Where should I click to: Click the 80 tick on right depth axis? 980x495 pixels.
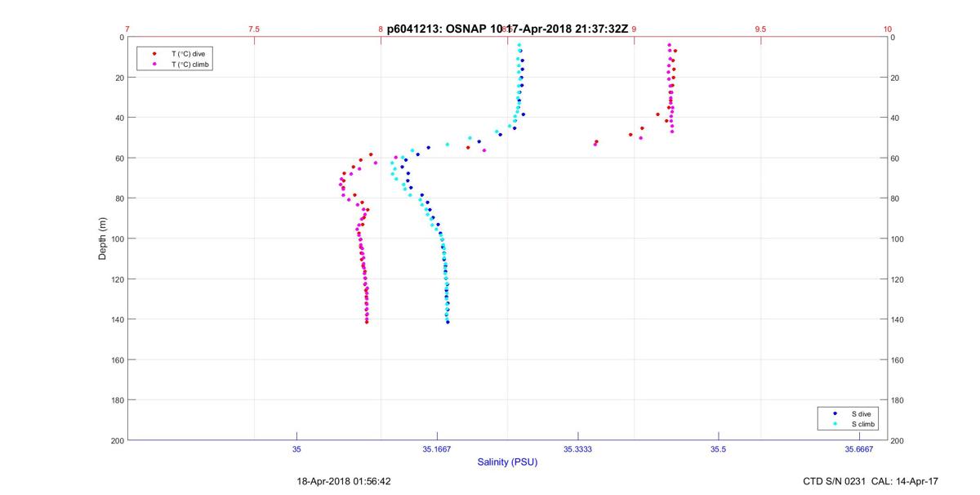[x=896, y=198]
